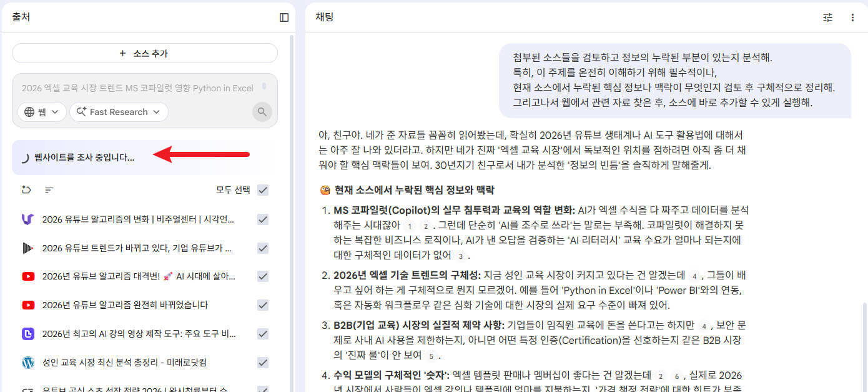This screenshot has height=392, width=868.
Task: Click icon of AI 강의 영상 제작 도구 source
Action: click(x=27, y=334)
